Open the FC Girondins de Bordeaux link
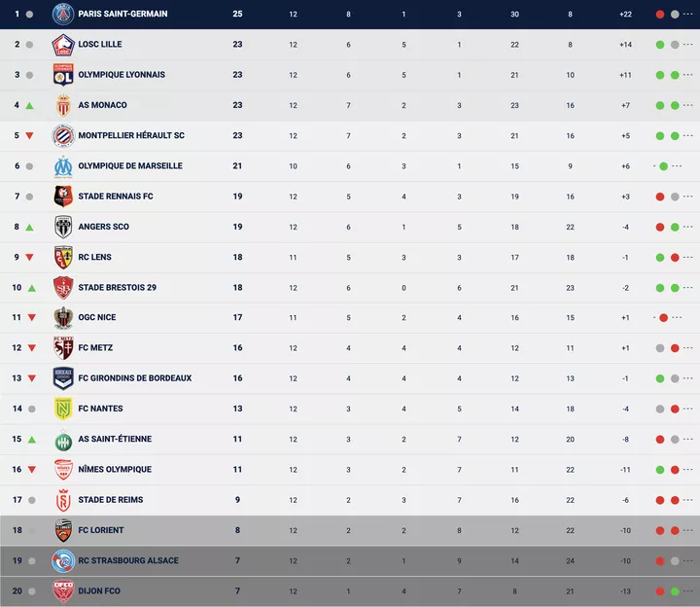 pyautogui.click(x=134, y=378)
